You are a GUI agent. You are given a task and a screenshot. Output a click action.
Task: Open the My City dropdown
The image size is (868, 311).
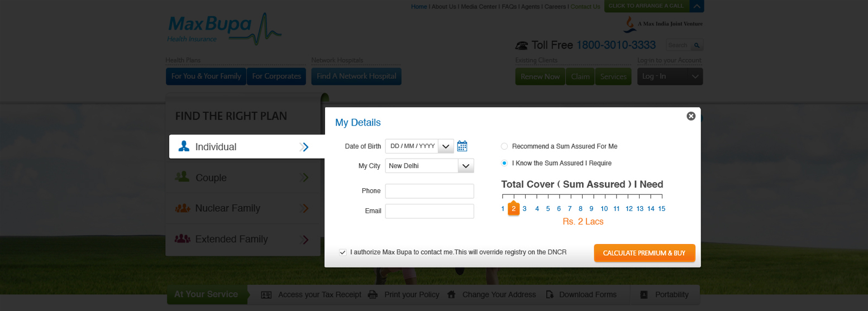point(466,166)
